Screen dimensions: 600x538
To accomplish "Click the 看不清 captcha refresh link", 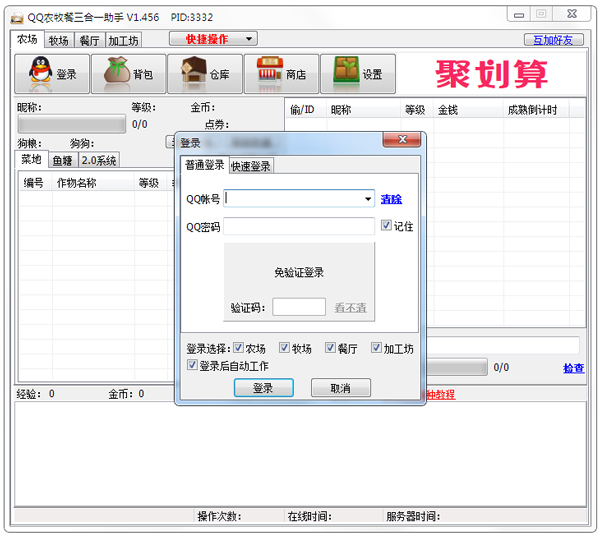I will [x=351, y=308].
